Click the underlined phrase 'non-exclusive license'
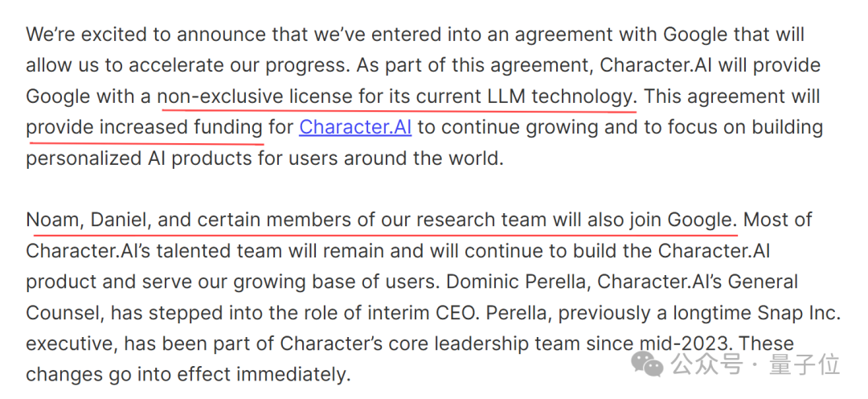The image size is (868, 399). pyautogui.click(x=256, y=97)
